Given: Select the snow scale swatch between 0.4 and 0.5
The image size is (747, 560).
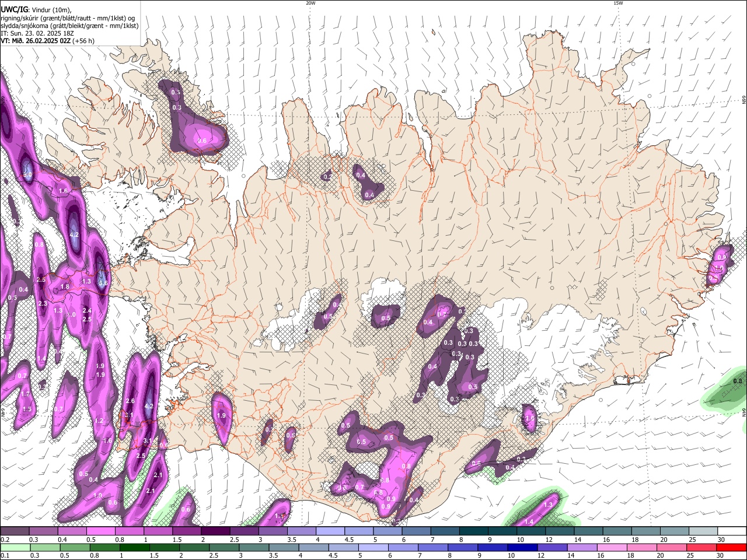Looking at the screenshot, I should click(x=72, y=531).
